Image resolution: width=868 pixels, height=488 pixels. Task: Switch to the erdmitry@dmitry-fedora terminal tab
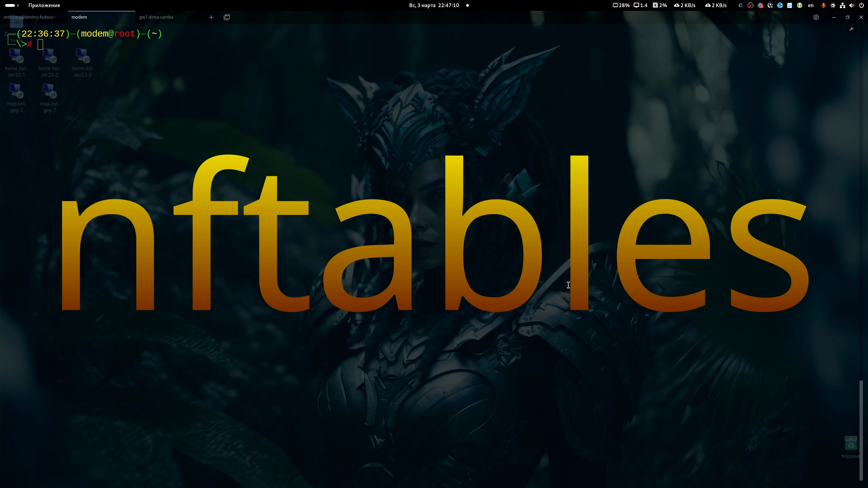(30, 17)
